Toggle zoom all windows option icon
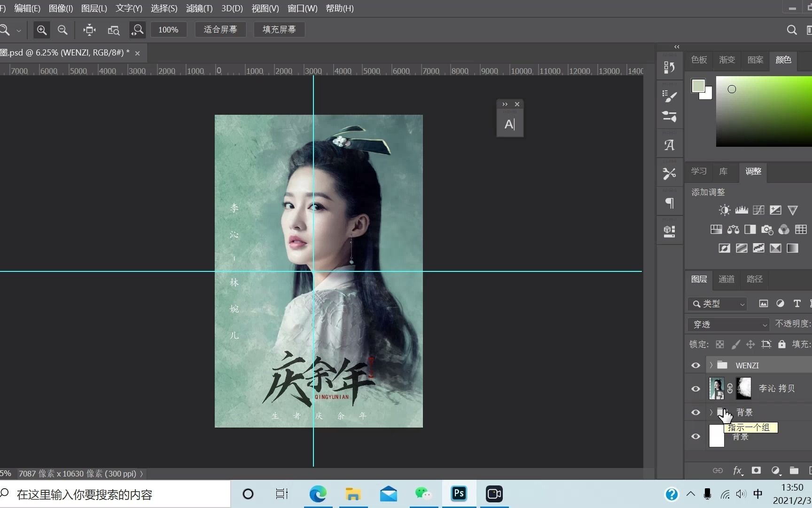This screenshot has height=508, width=812. [x=113, y=30]
